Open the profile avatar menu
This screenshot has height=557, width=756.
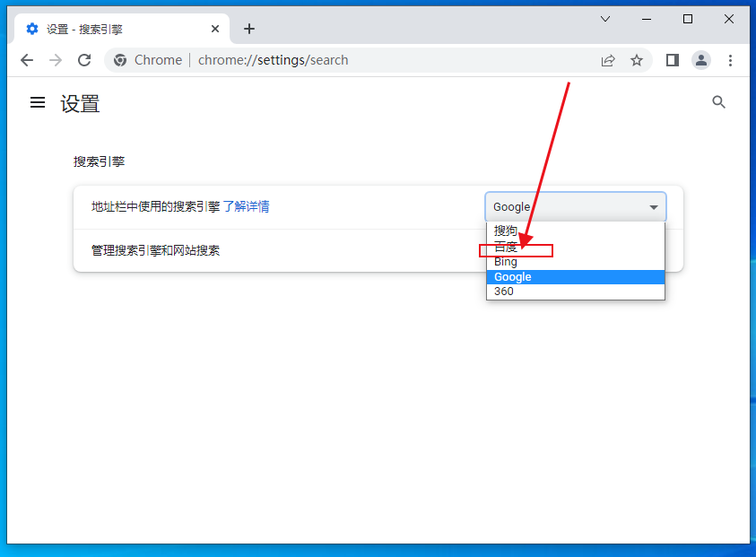[x=701, y=60]
